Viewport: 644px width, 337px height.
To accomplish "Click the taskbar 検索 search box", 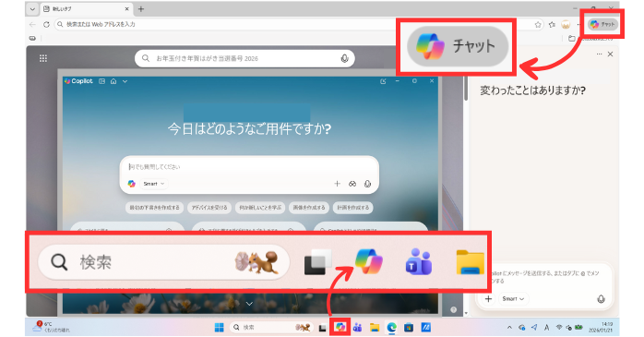I will pyautogui.click(x=271, y=327).
